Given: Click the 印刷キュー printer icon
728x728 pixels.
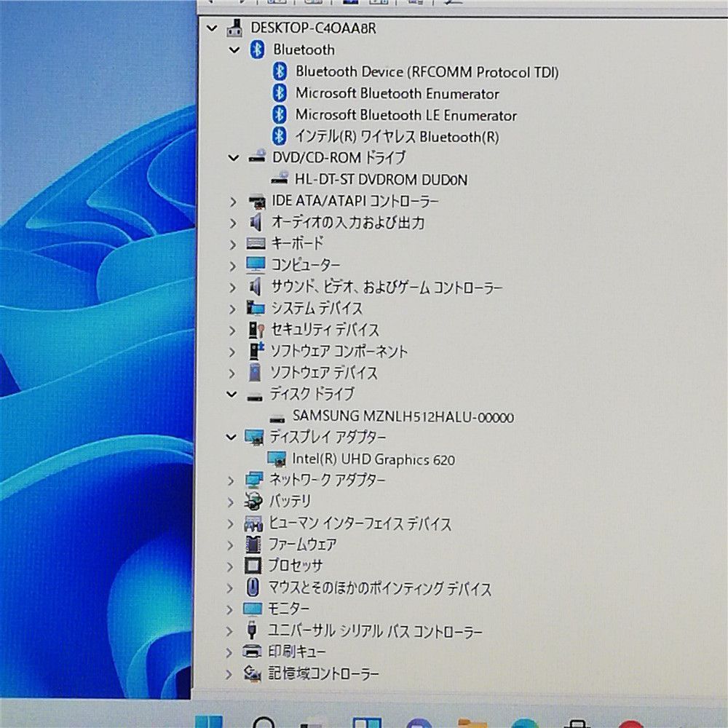Looking at the screenshot, I should click(252, 652).
